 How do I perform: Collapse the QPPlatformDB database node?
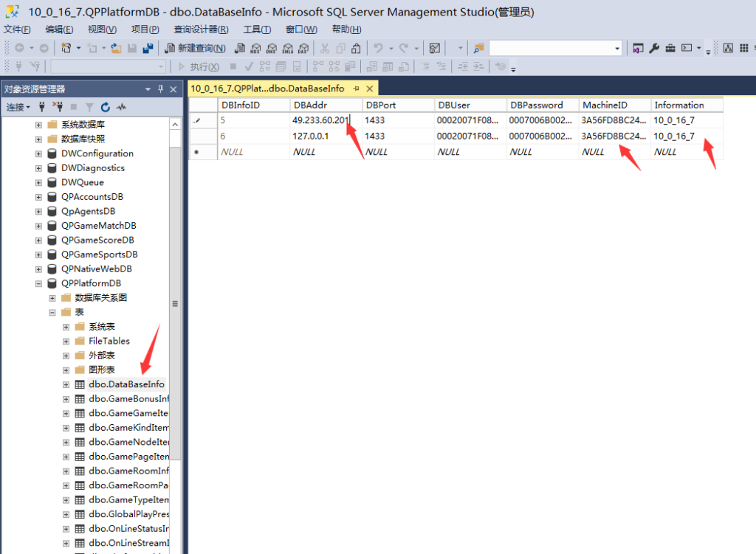point(38,283)
